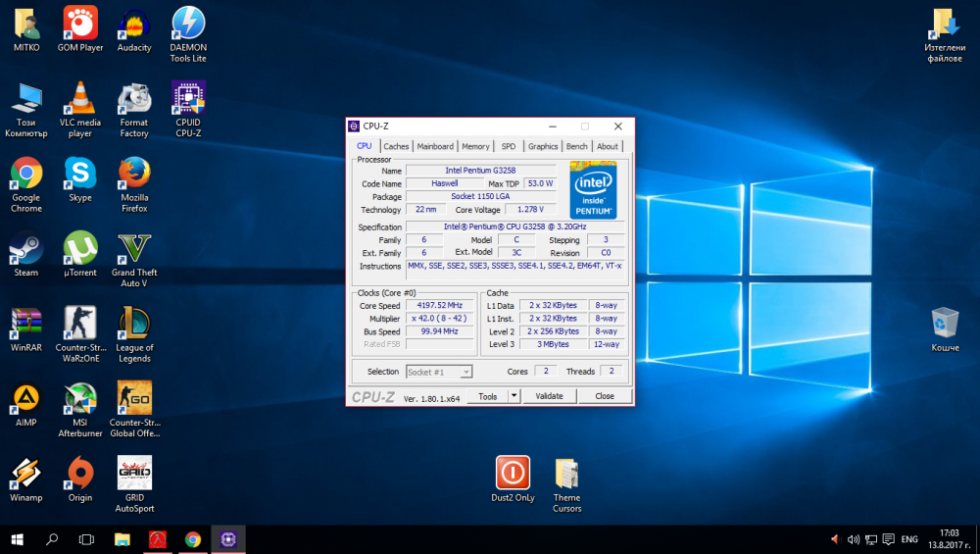The image size is (980, 554).
Task: Open WinRAR desktop icon
Action: (x=26, y=329)
